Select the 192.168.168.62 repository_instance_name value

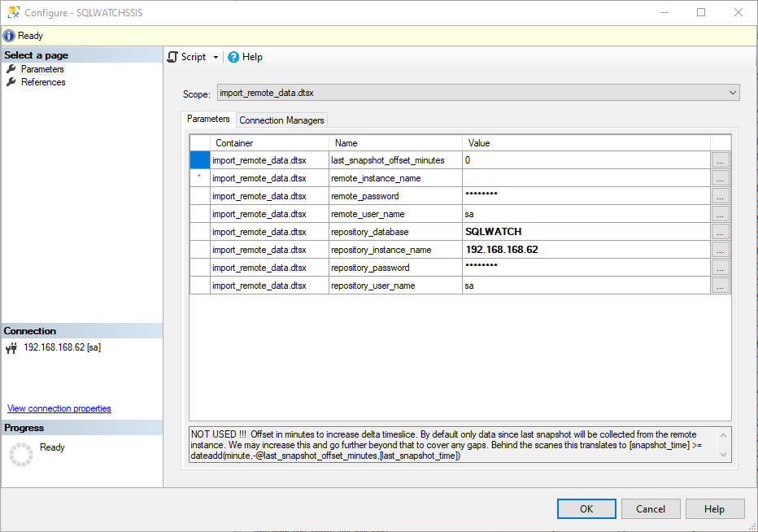point(586,250)
